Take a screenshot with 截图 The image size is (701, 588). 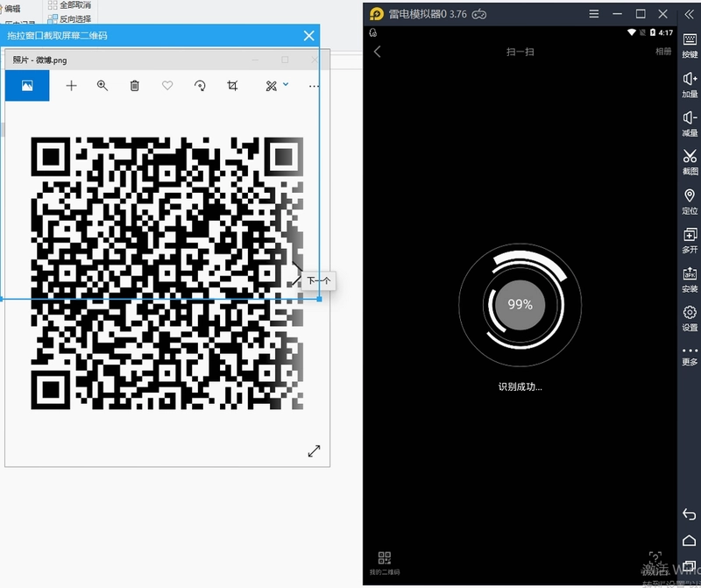pos(690,162)
